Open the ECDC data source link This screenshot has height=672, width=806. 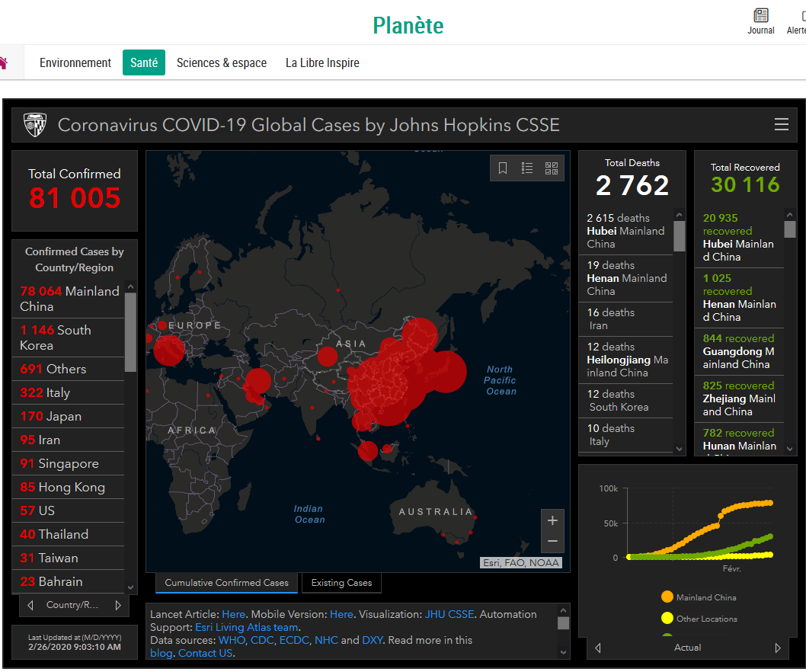coord(294,640)
